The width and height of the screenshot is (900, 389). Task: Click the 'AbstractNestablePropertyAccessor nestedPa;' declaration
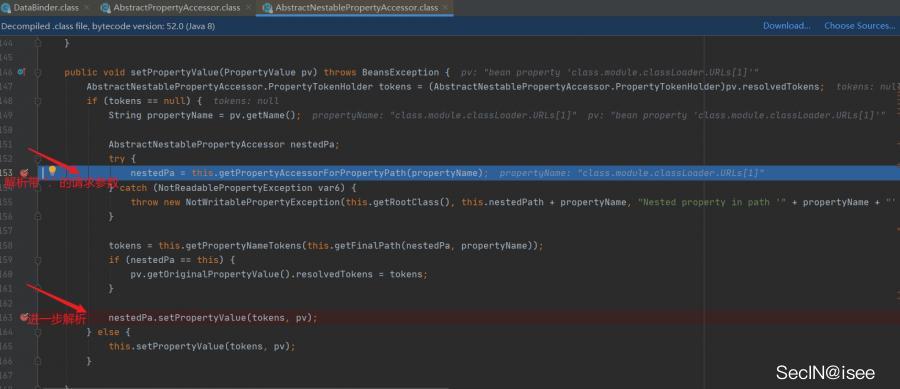pos(224,145)
